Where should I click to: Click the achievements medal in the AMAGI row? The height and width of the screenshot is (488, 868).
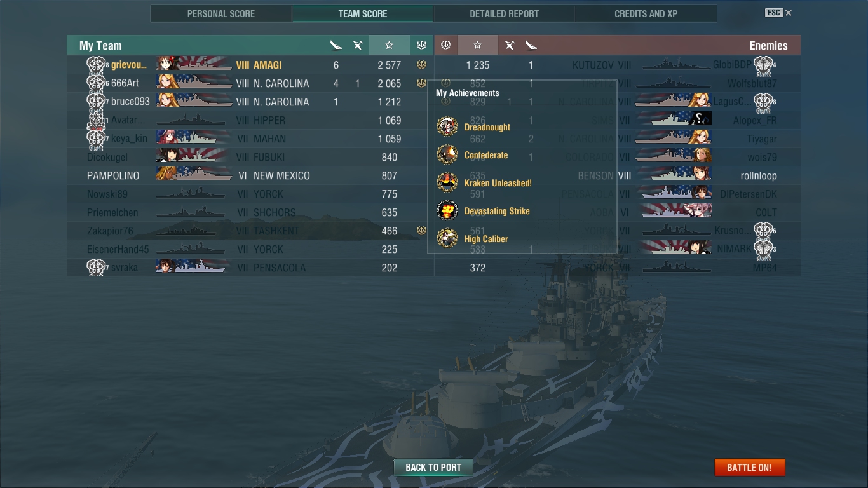421,64
